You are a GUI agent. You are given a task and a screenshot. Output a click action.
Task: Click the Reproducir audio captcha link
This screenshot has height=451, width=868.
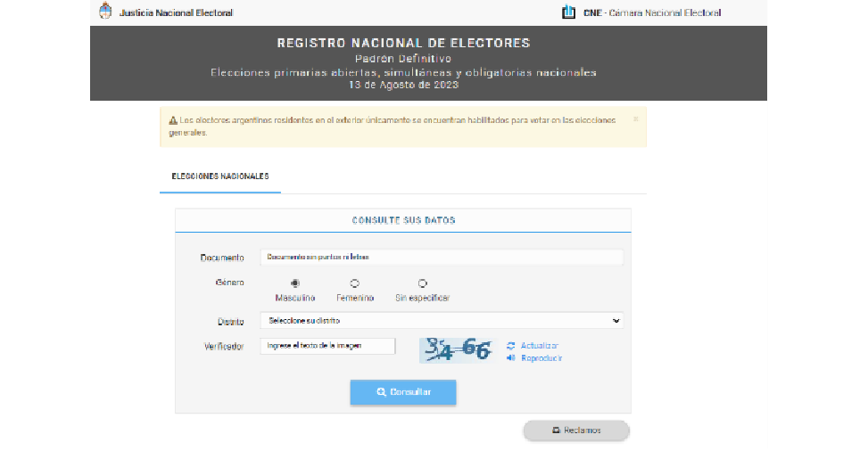click(x=541, y=358)
